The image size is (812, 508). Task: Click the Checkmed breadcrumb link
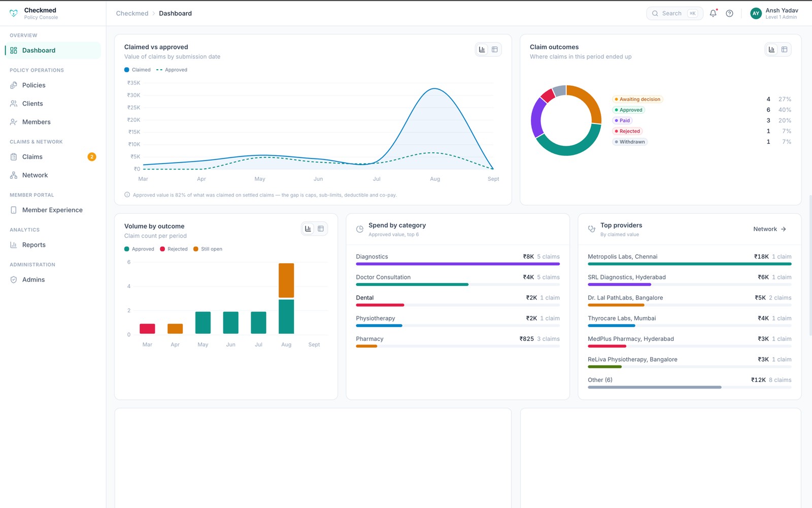click(x=132, y=13)
